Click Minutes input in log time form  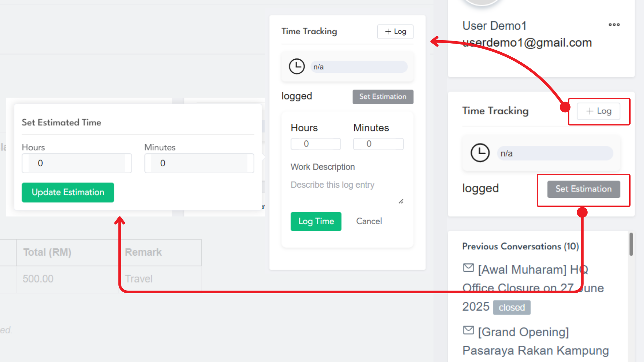tap(378, 144)
